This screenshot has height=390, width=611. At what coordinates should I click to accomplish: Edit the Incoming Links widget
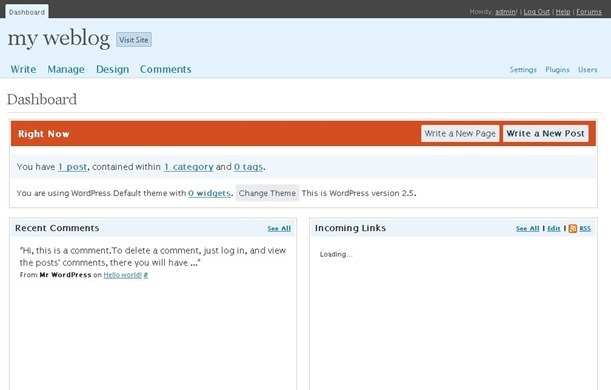pyautogui.click(x=554, y=228)
